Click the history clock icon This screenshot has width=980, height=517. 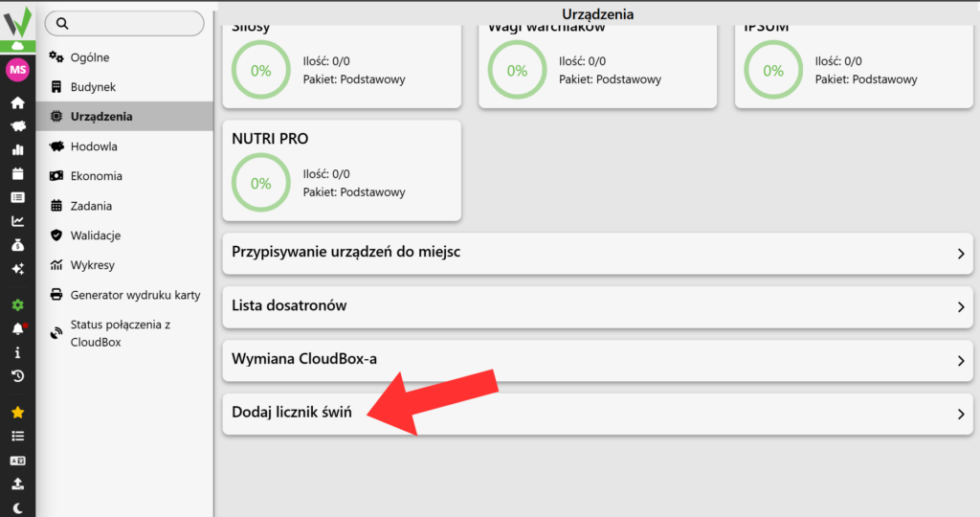[17, 376]
